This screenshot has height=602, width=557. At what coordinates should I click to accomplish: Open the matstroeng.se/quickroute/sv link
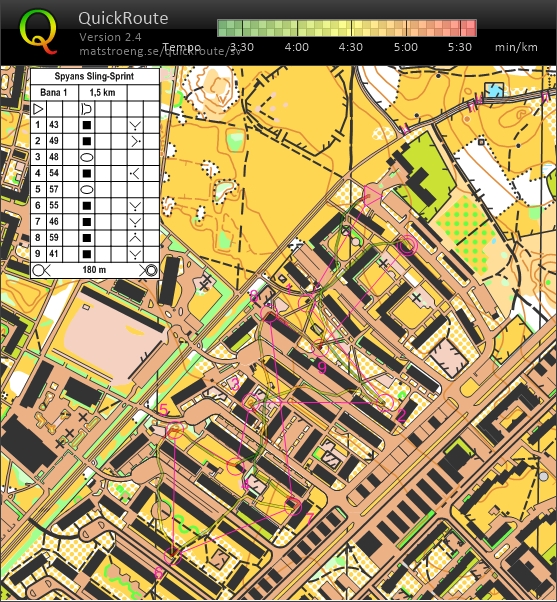160,51
